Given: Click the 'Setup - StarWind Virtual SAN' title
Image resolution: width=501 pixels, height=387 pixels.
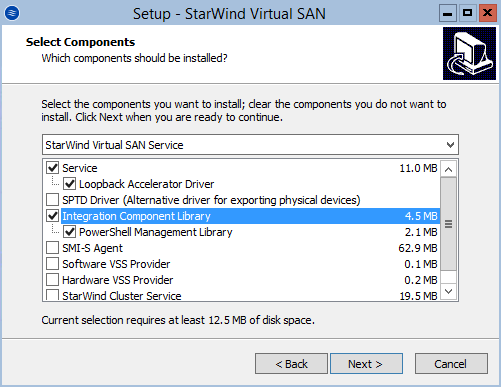Looking at the screenshot, I should click(x=229, y=14).
